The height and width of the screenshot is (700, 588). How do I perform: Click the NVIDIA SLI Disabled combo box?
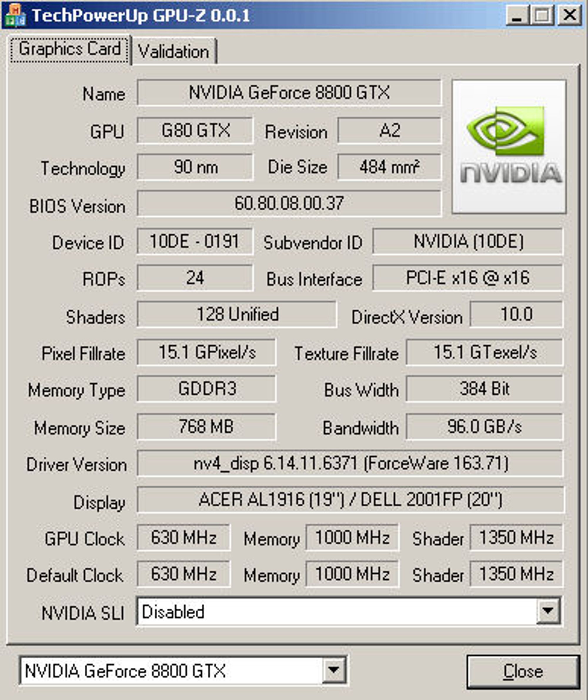click(x=349, y=611)
